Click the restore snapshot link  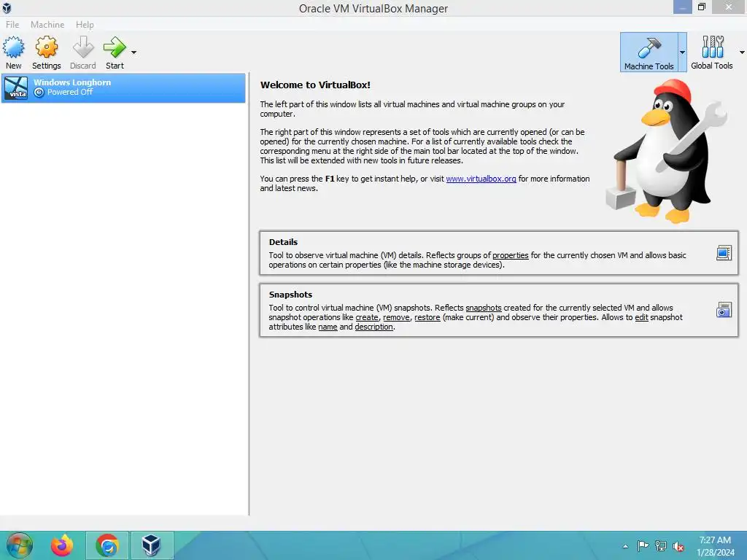427,317
